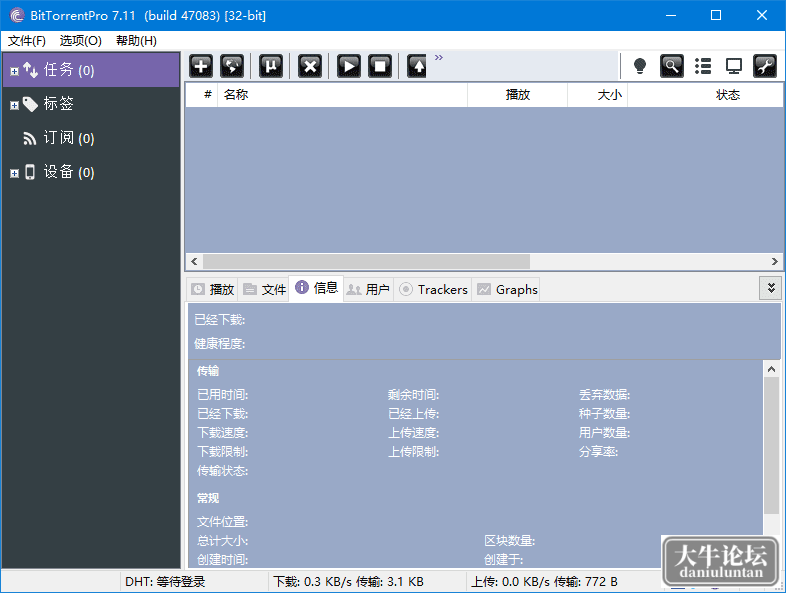Click the Remove torrent X icon

[310, 66]
